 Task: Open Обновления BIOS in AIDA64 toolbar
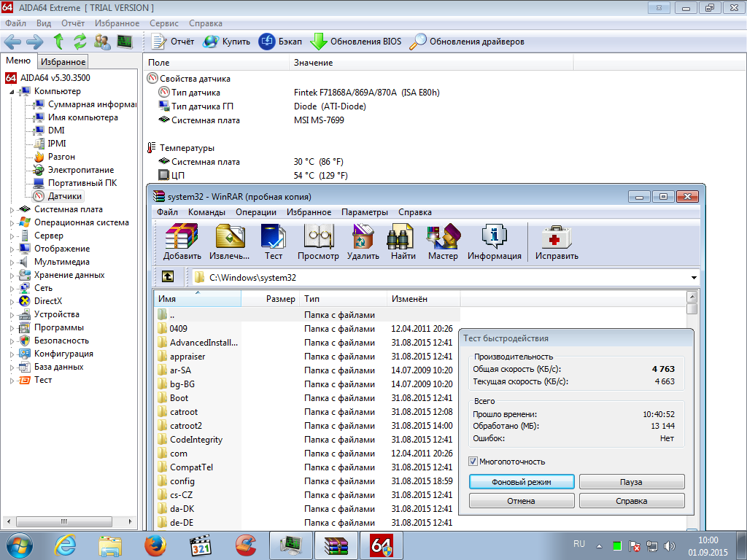355,42
